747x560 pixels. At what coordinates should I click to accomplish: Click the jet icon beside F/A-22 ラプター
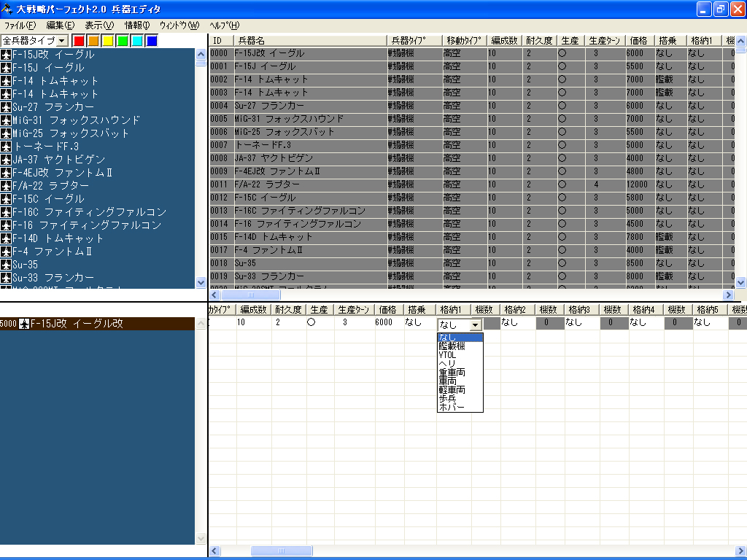click(x=7, y=186)
